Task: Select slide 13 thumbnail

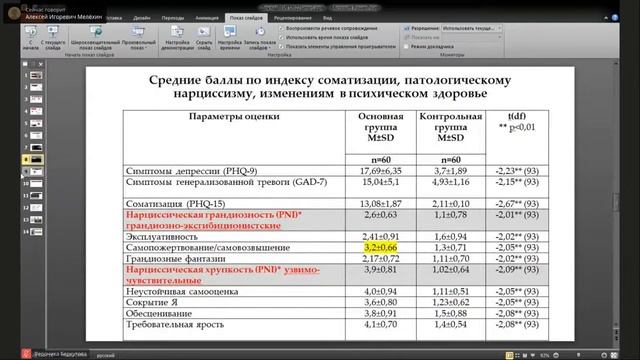Action: coord(36,220)
